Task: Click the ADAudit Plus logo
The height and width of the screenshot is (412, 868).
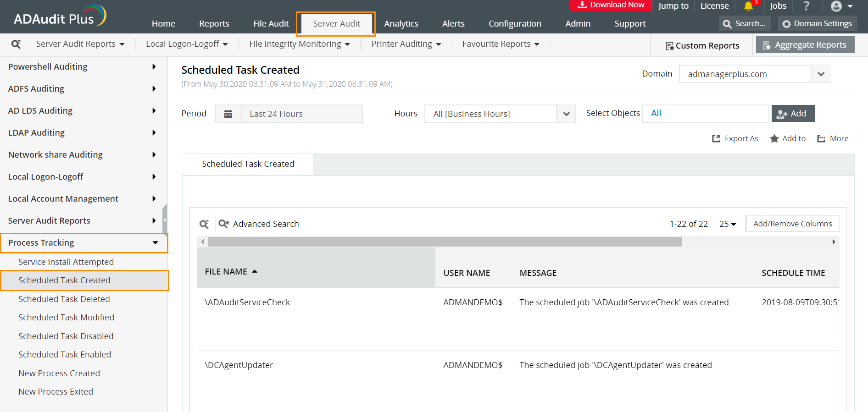Action: [x=60, y=16]
